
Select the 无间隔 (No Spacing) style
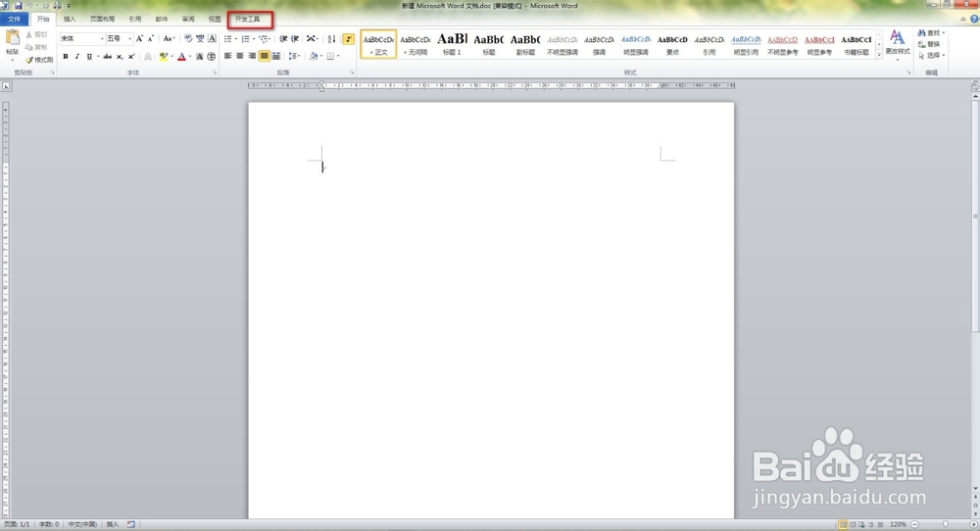click(x=415, y=44)
